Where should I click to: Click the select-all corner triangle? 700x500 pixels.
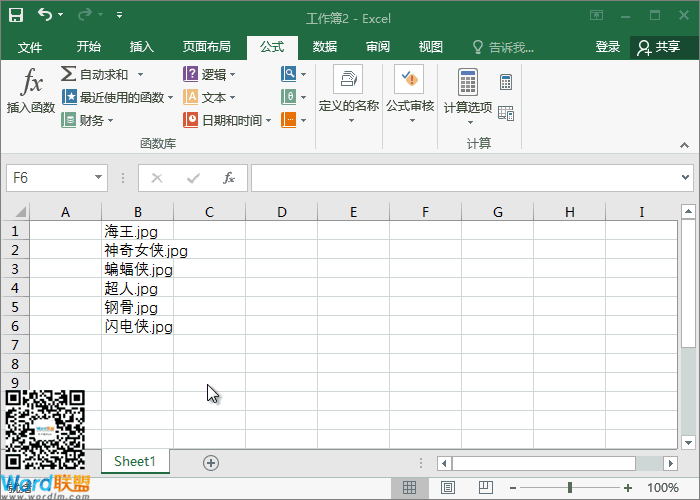tap(19, 212)
